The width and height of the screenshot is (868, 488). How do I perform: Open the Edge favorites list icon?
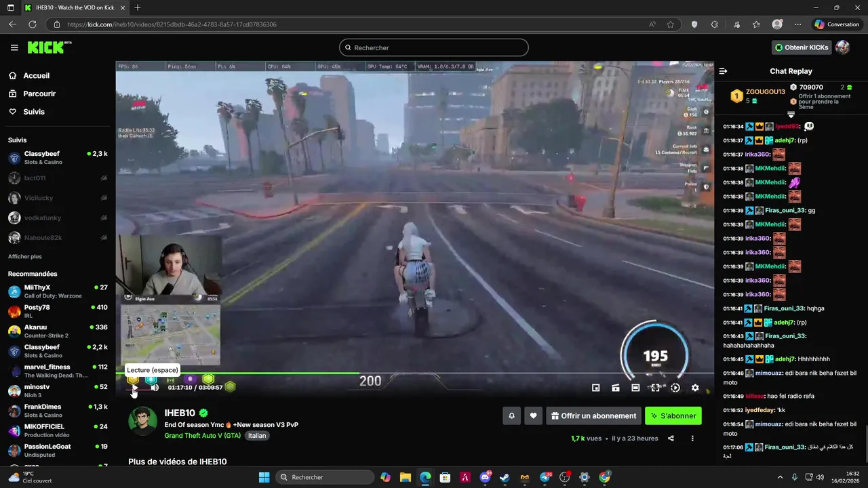(x=757, y=24)
